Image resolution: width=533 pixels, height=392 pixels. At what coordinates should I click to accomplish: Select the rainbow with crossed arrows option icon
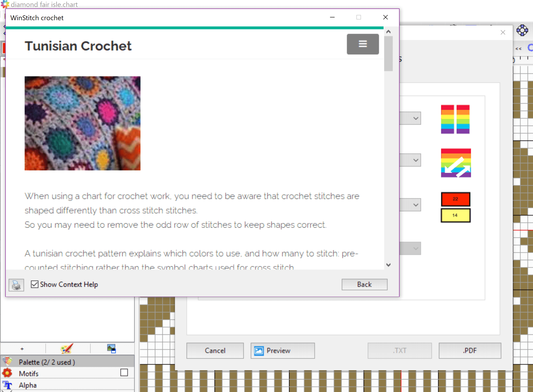tap(455, 163)
